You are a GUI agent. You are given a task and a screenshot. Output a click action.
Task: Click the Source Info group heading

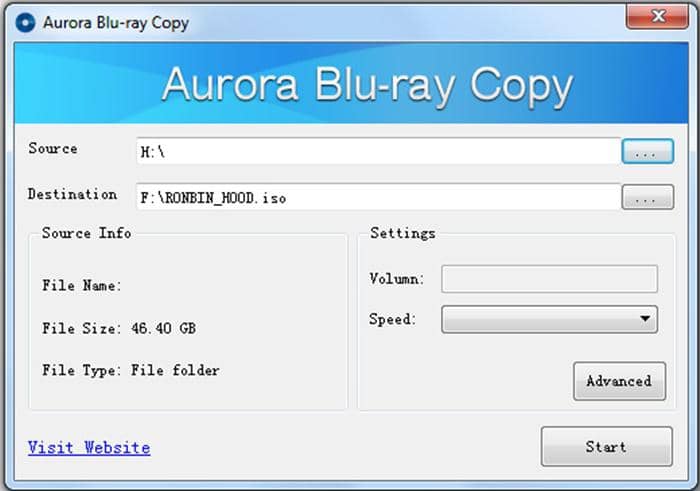click(86, 233)
